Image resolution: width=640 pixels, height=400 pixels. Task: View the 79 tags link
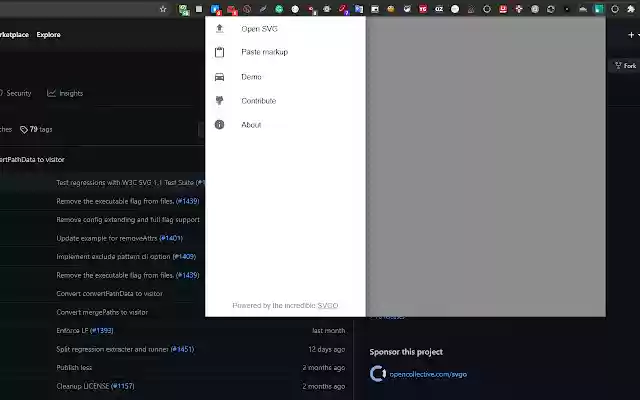click(x=36, y=129)
